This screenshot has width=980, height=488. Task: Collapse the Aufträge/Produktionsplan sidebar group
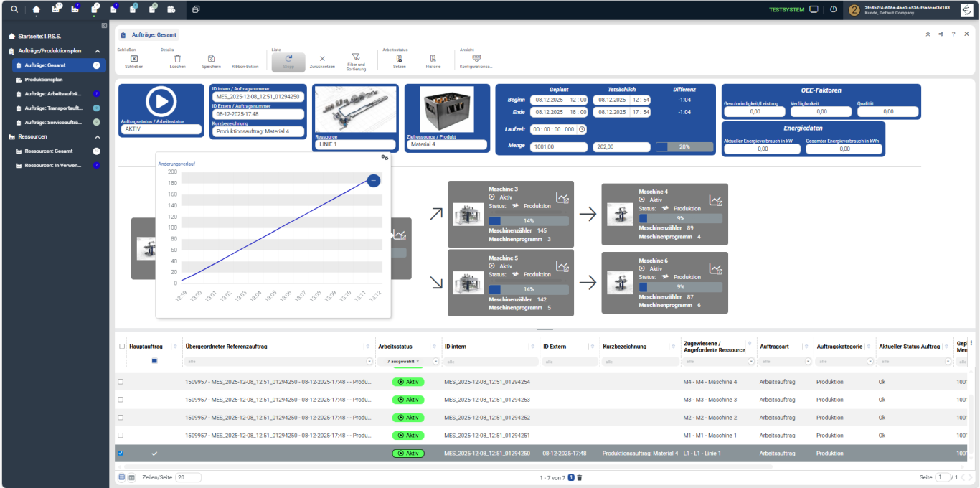pos(98,51)
